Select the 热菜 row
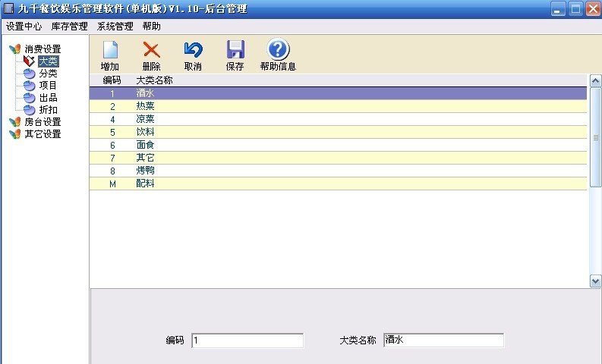 click(338, 106)
